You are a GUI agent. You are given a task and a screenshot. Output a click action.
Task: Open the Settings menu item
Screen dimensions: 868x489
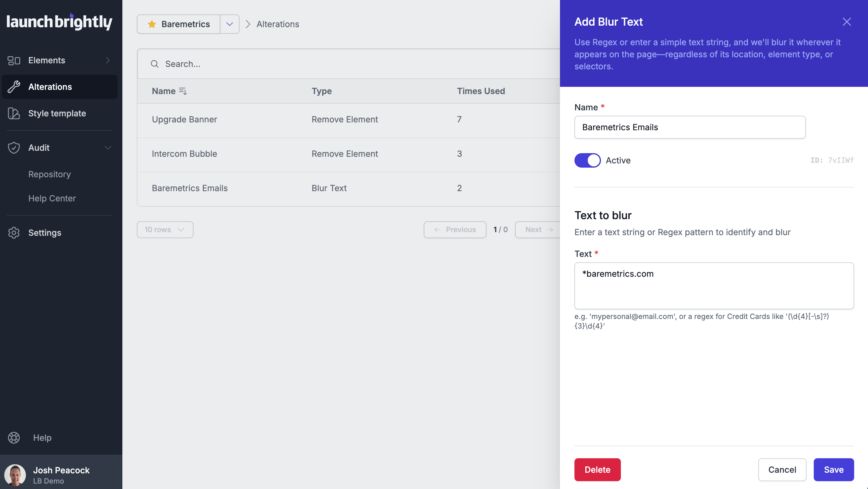[60, 232]
